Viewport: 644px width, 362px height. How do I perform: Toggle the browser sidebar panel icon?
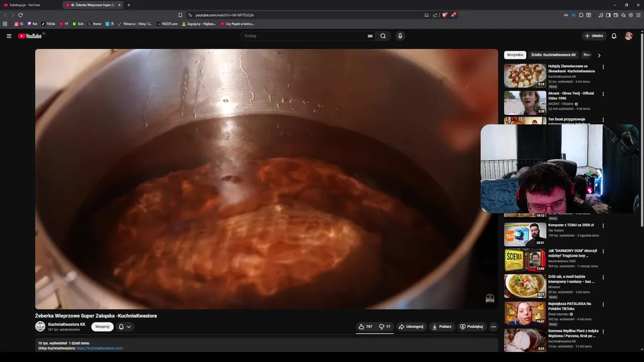click(608, 15)
